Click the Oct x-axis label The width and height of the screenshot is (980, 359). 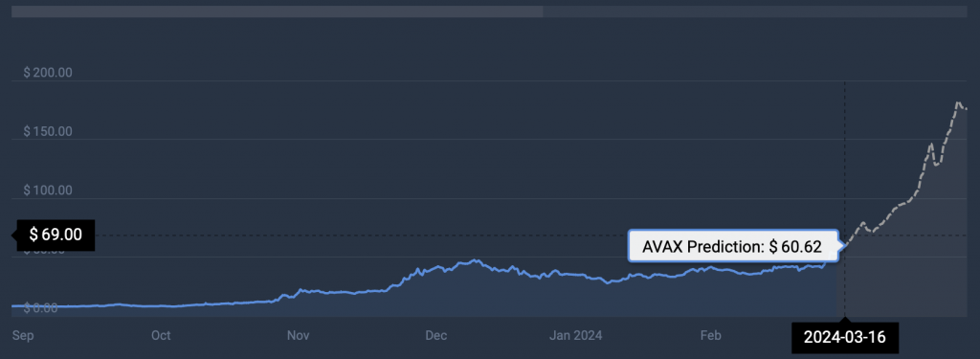point(161,336)
